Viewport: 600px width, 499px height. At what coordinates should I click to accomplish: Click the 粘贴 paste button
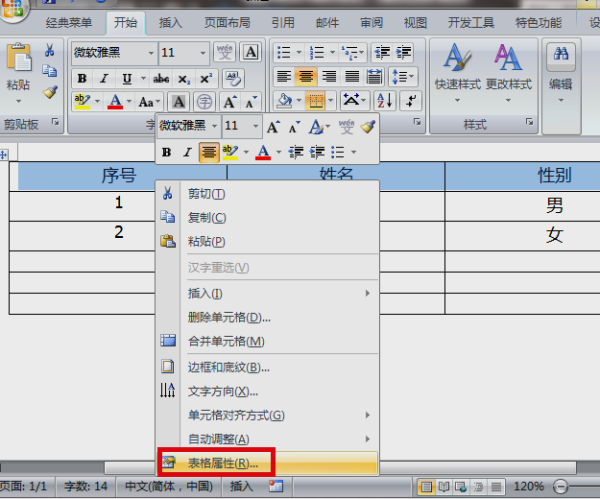[18, 73]
